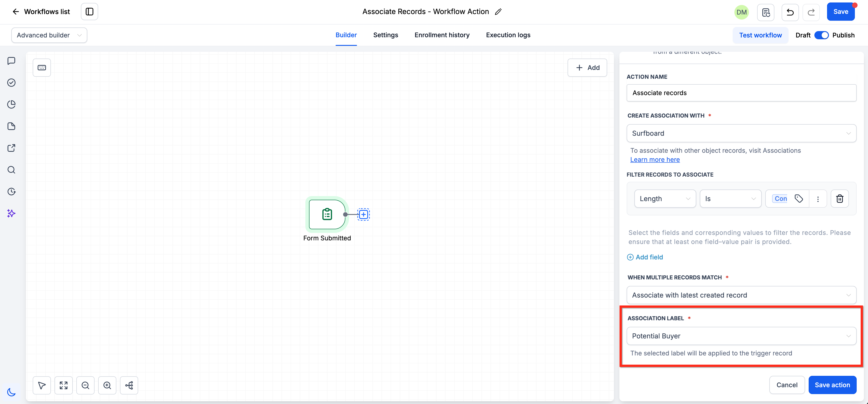
Task: Switch to dark mode moon icon
Action: click(11, 392)
